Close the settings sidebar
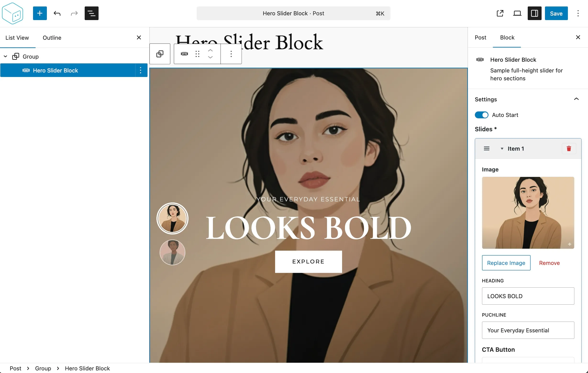The height and width of the screenshot is (373, 588). click(578, 37)
